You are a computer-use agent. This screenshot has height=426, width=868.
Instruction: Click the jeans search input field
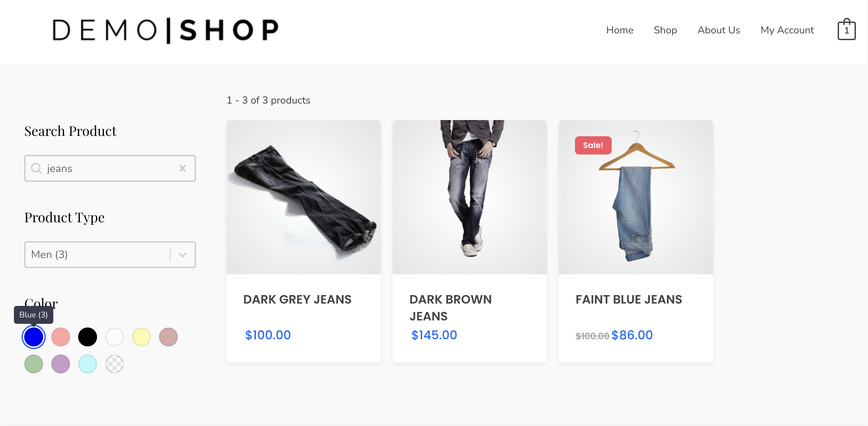pos(109,168)
